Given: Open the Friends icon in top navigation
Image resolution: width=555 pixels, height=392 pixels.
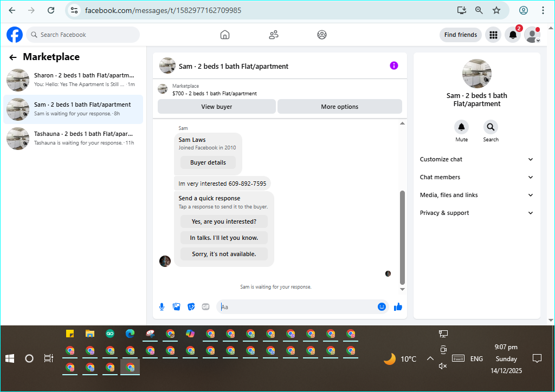Looking at the screenshot, I should pyautogui.click(x=274, y=35).
